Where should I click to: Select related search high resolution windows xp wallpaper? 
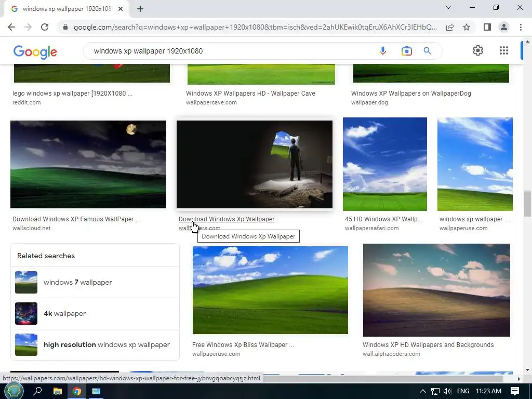pyautogui.click(x=95, y=345)
